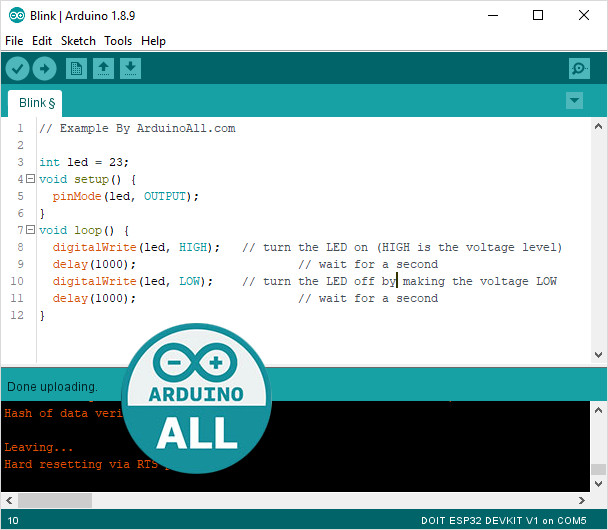608x530 pixels.
Task: Click the horizontal scrollbar left arrow
Action: [x=9, y=500]
